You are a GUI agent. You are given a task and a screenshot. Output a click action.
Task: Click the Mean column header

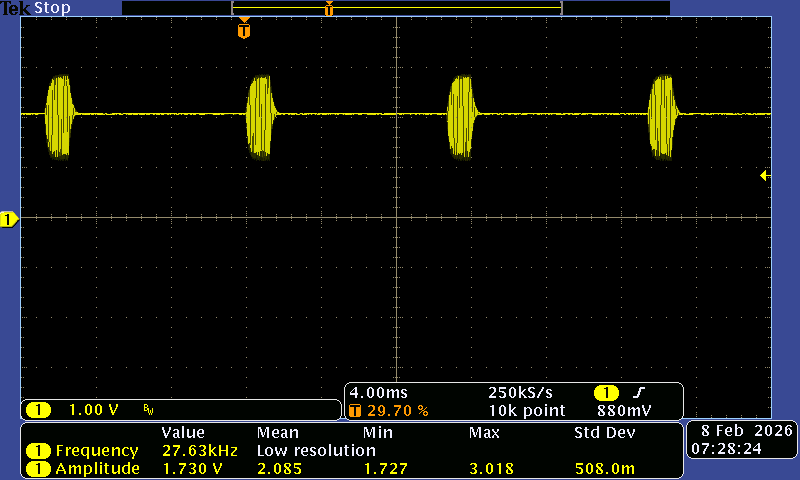coord(278,433)
